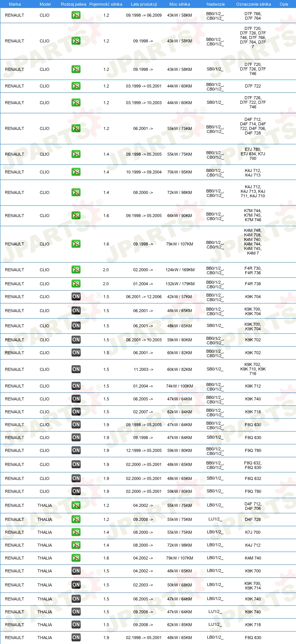Click THALIA model in the 02.2003 row
Screen dimensions: 296x644
click(45, 585)
